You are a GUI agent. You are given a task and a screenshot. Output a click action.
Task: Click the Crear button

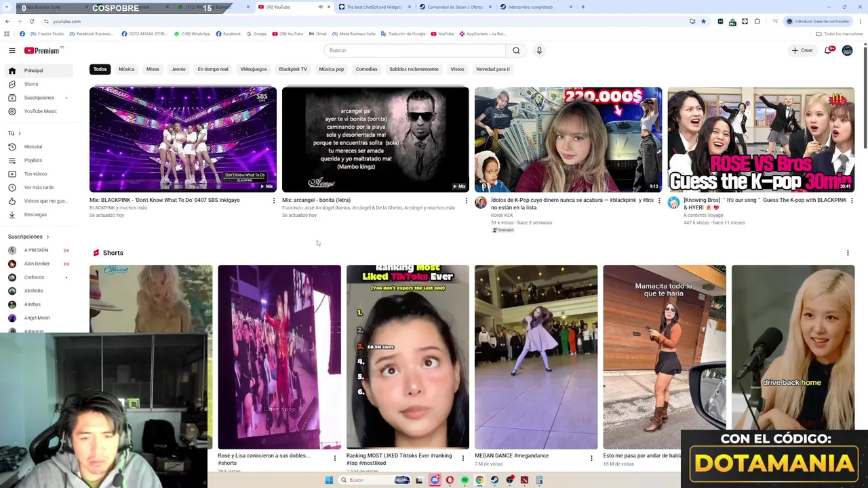point(802,50)
